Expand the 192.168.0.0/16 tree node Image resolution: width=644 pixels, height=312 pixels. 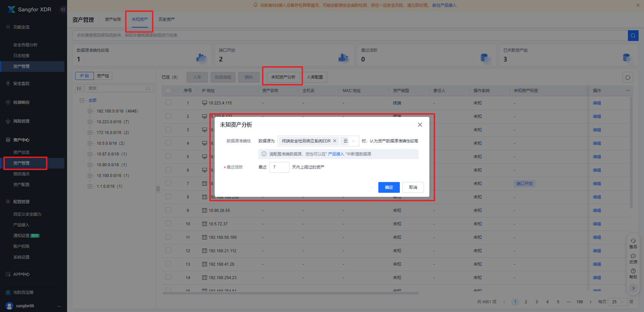coord(90,111)
